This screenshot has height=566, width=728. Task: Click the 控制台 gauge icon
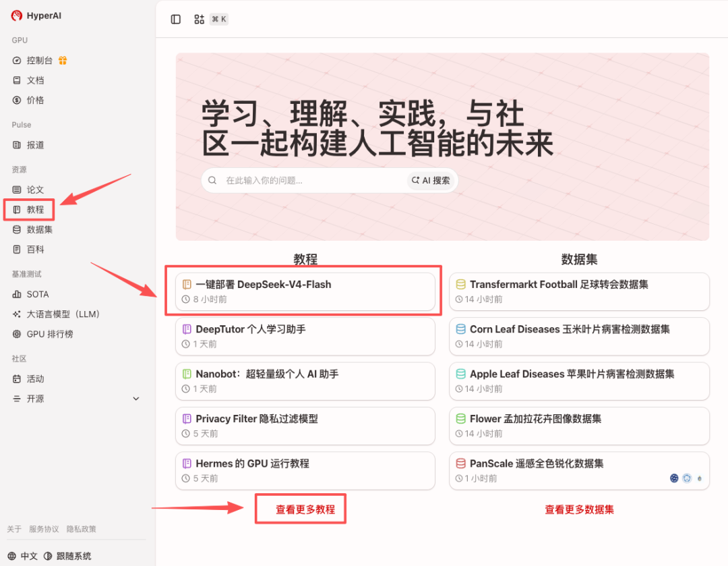pyautogui.click(x=17, y=61)
